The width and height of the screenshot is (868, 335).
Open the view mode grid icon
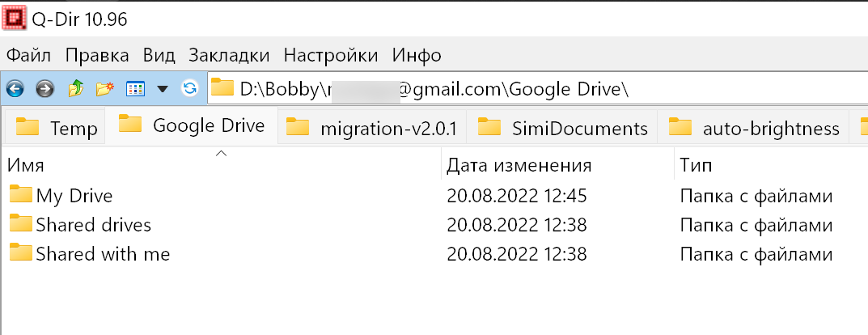(x=135, y=88)
